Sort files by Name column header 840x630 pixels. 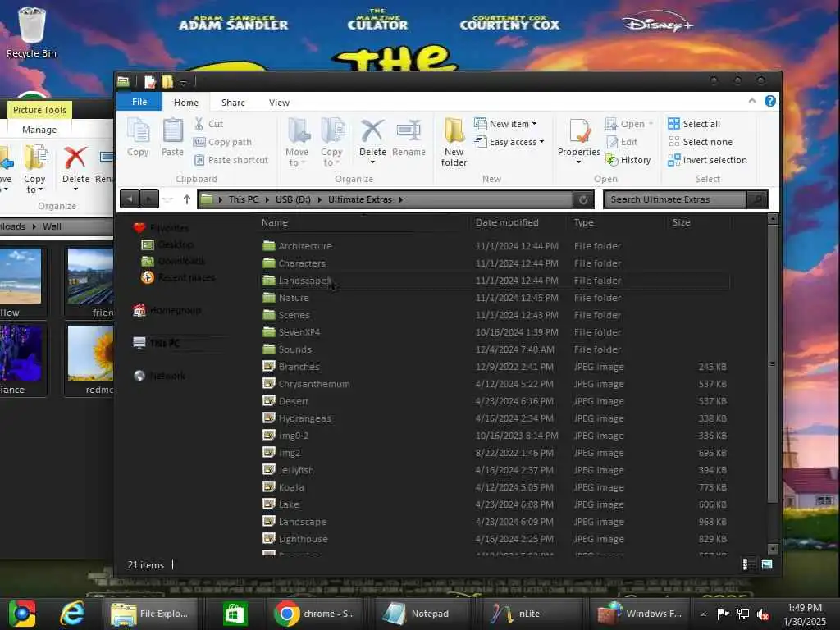click(275, 222)
